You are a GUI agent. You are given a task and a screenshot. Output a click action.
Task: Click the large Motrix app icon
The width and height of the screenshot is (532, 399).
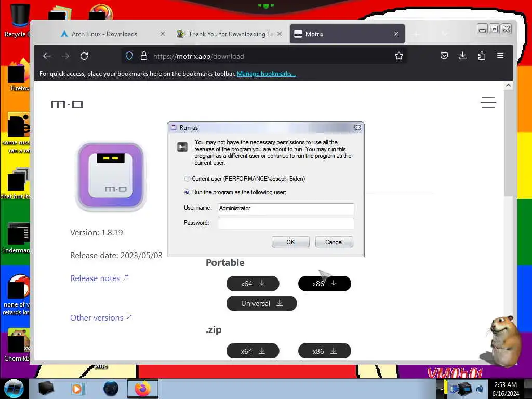111,176
